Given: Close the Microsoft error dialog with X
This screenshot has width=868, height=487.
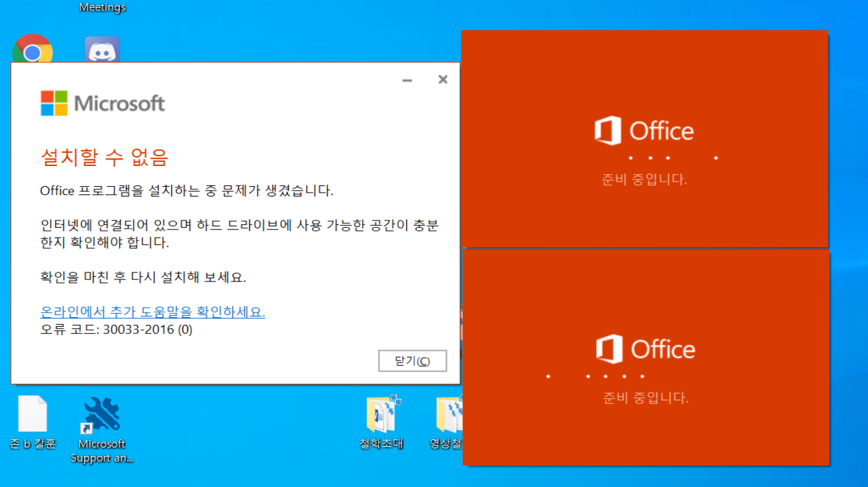Looking at the screenshot, I should pyautogui.click(x=443, y=80).
